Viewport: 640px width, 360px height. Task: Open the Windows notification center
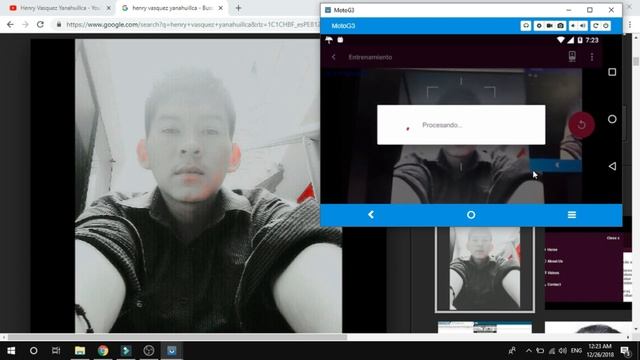(625, 351)
